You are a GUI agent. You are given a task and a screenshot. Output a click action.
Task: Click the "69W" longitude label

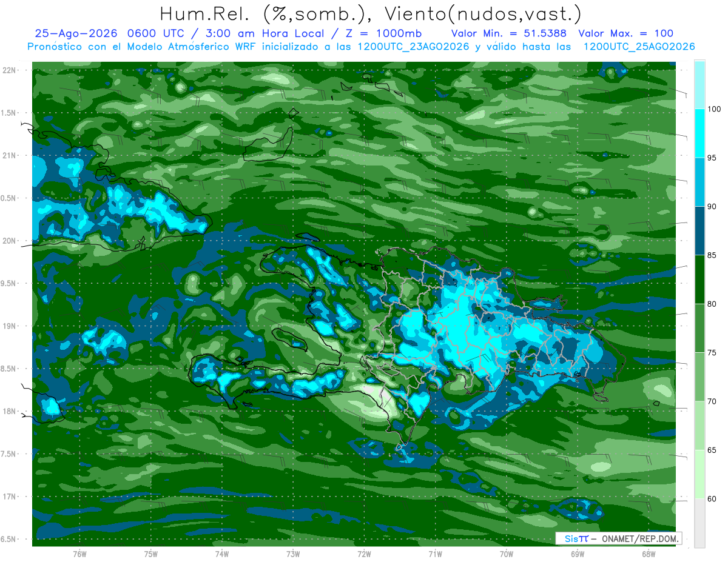(x=578, y=554)
